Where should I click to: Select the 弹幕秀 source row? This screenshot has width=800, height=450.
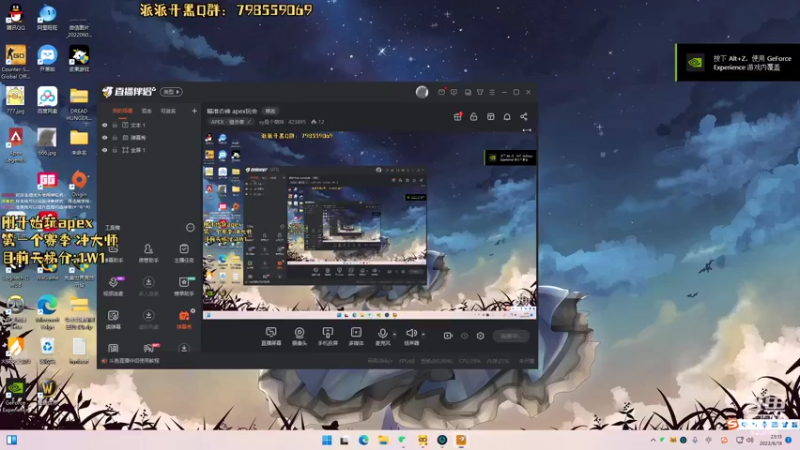click(149, 138)
